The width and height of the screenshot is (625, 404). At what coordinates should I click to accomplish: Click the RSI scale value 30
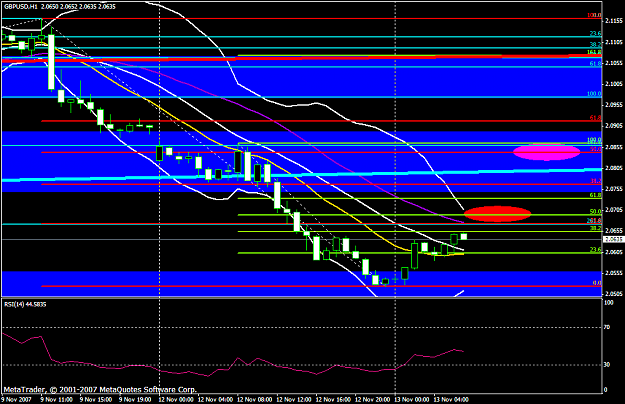[x=607, y=365]
